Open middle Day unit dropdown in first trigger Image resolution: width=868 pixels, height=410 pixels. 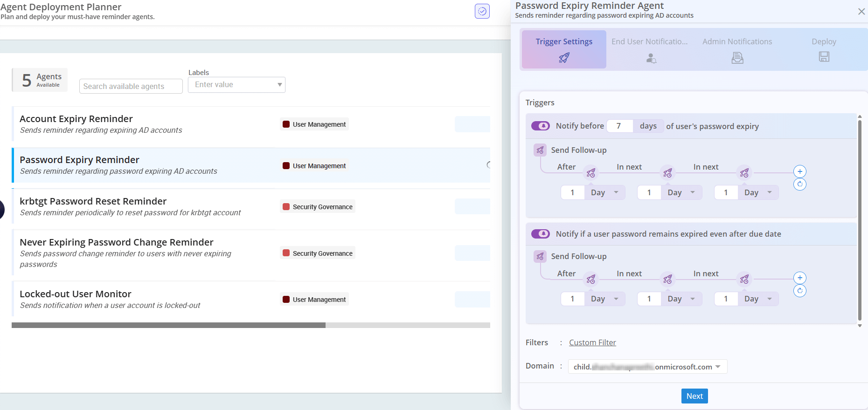681,192
